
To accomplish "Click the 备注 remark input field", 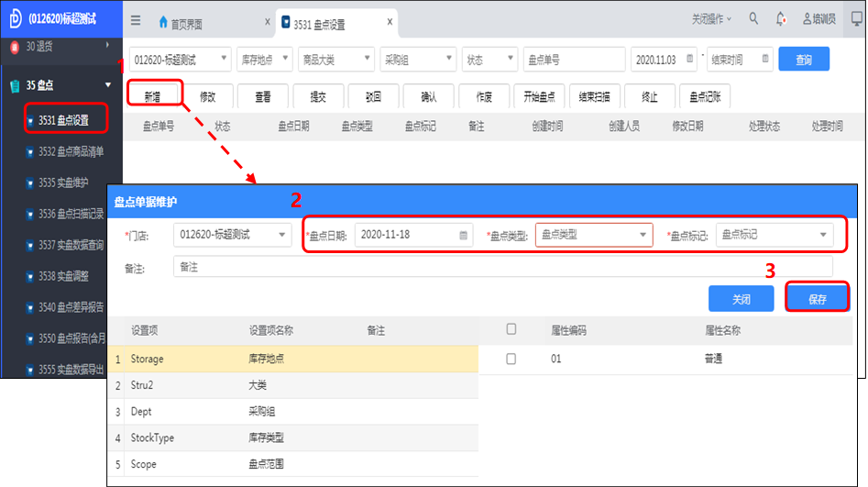I will tap(502, 267).
